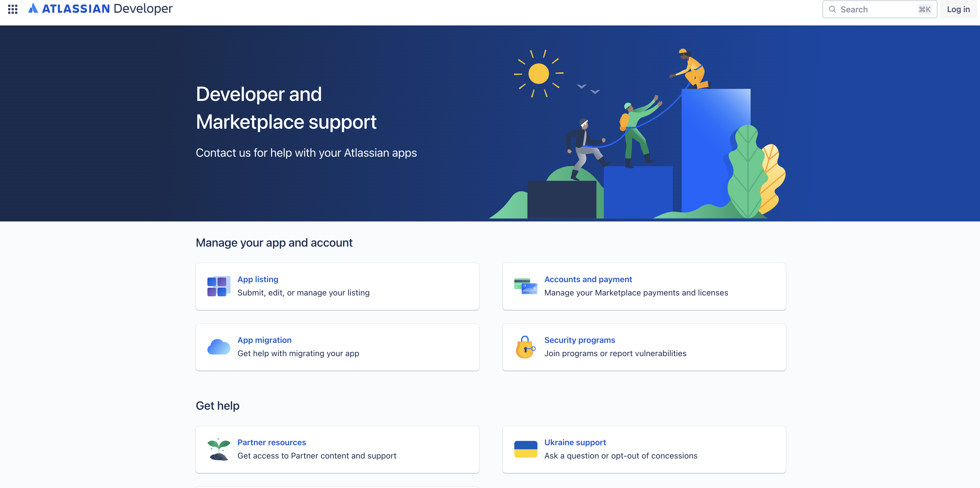
Task: Open the Security programs link
Action: pos(579,340)
